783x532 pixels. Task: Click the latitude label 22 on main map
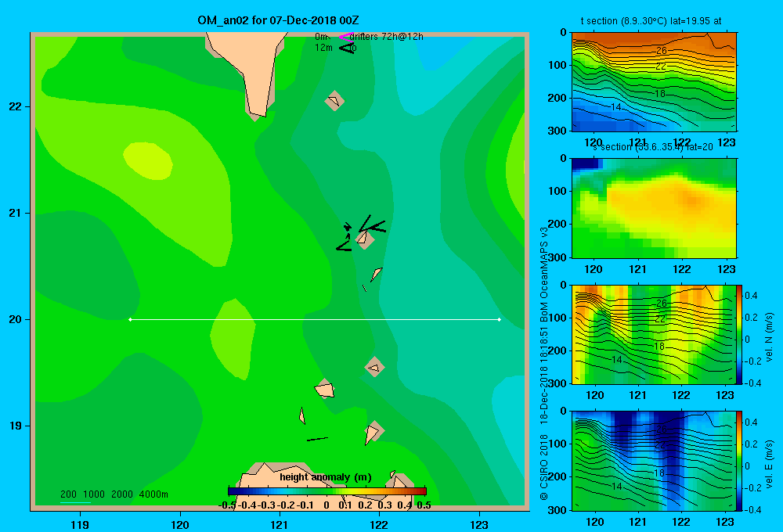tap(16, 107)
